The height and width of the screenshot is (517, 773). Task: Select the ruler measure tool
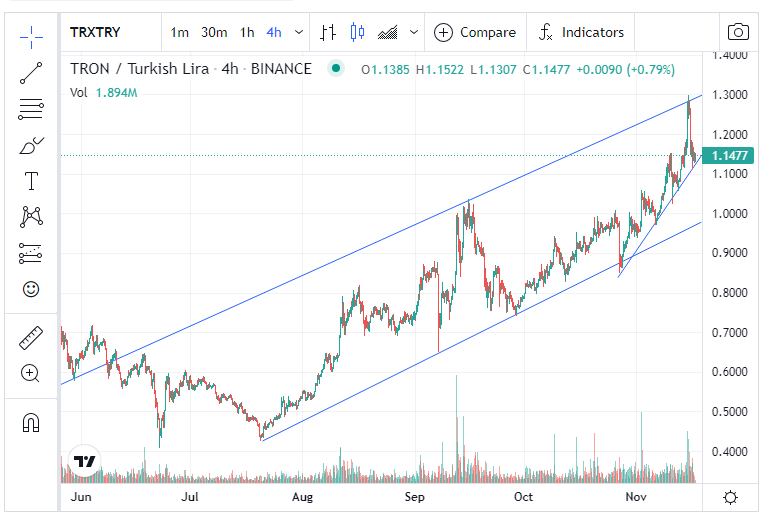click(31, 338)
